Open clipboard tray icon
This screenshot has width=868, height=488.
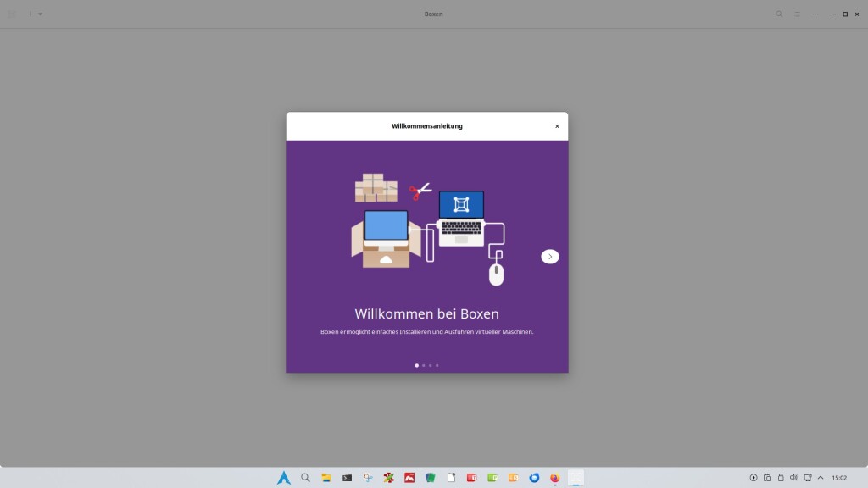click(x=766, y=478)
